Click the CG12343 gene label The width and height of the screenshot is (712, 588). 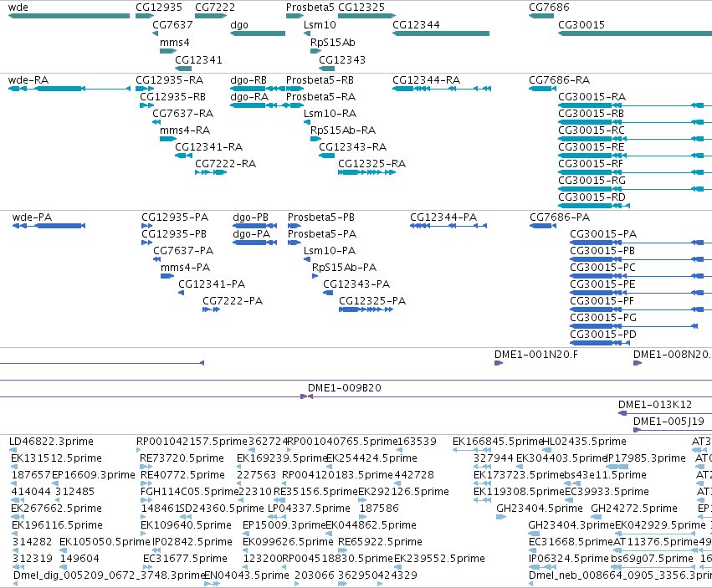(x=342, y=60)
